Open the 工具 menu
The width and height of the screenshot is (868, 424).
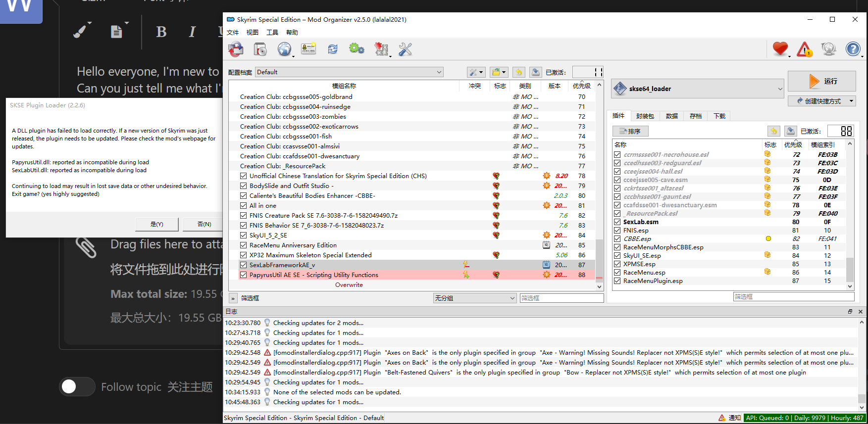pyautogui.click(x=272, y=32)
